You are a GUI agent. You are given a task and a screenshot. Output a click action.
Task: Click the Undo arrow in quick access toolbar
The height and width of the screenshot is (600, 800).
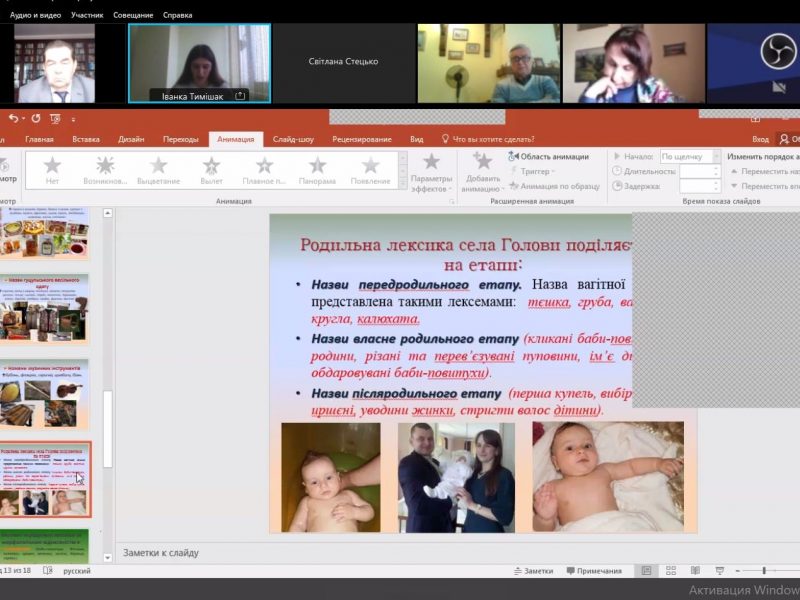click(12, 118)
